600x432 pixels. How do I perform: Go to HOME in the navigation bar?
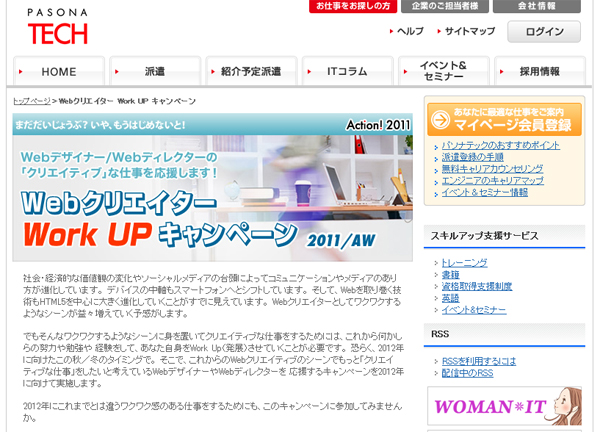(59, 72)
